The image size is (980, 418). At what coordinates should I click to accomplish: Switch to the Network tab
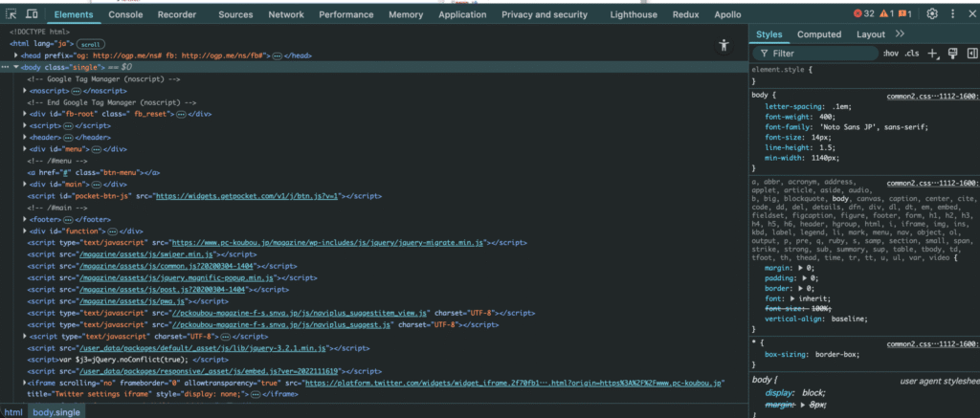click(286, 14)
